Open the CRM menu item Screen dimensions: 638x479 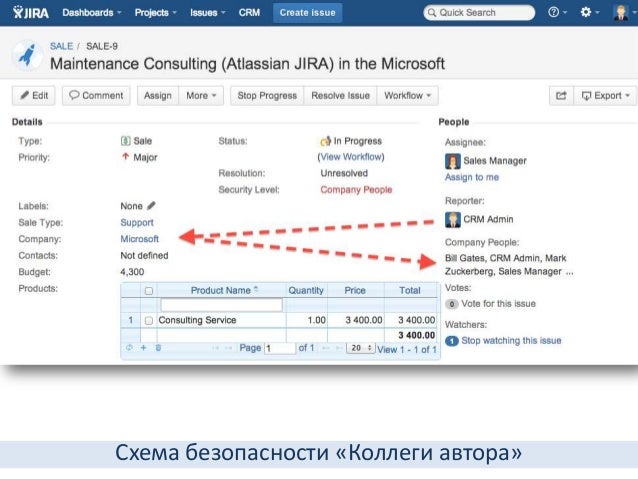click(x=249, y=13)
